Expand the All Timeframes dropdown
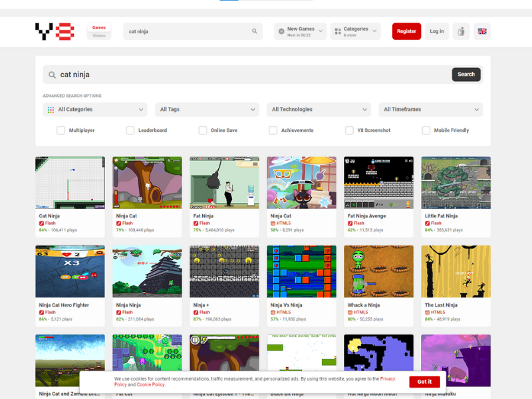This screenshot has height=399, width=532. point(431,110)
